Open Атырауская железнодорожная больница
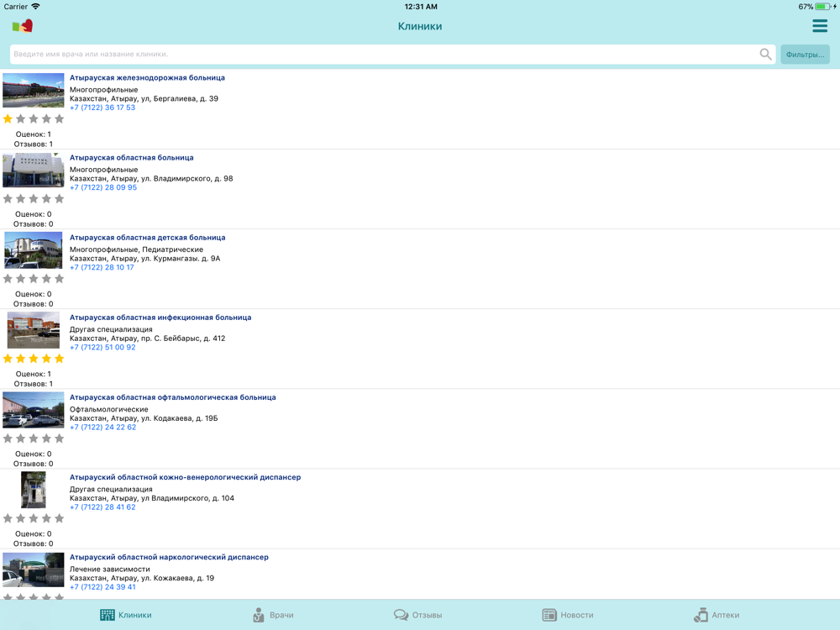Screen dimensions: 840x630 (x=147, y=77)
